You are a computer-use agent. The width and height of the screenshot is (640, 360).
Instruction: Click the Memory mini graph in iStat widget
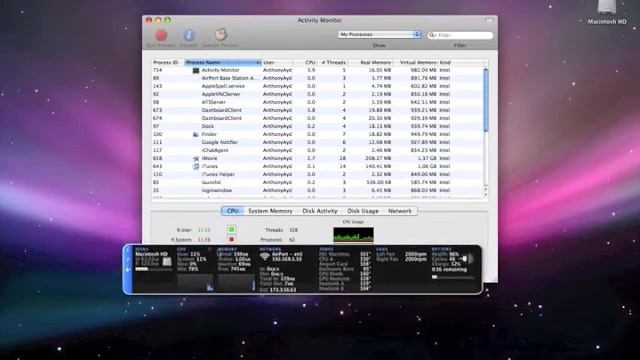pos(236,282)
